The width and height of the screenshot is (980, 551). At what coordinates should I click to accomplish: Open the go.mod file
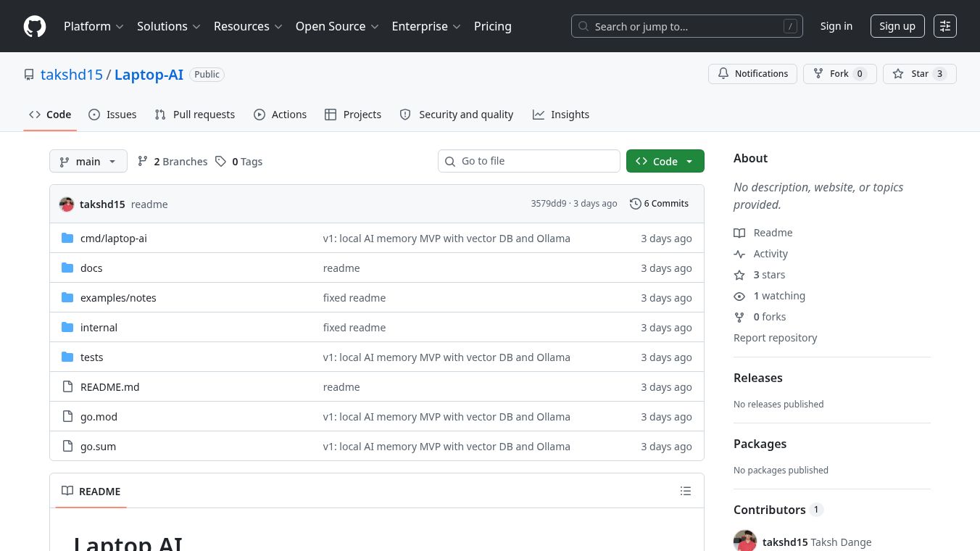[x=99, y=417]
